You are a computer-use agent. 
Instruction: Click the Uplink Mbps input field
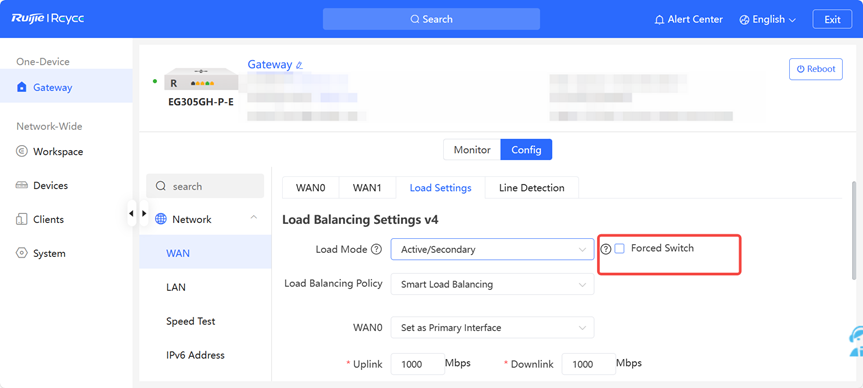point(417,364)
